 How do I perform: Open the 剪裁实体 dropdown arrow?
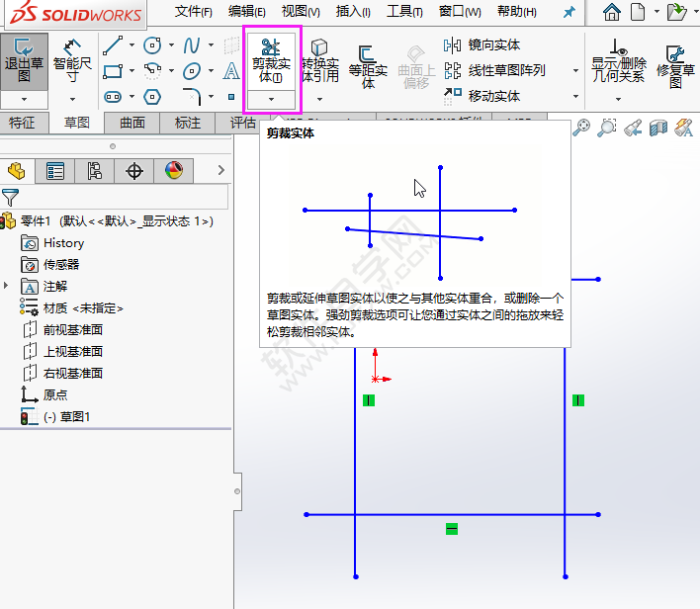(271, 100)
